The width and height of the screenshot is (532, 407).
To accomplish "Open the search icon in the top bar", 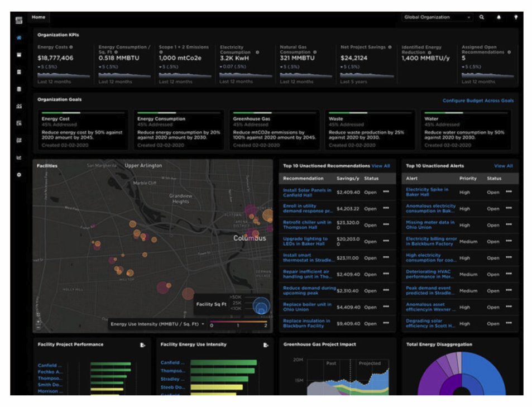I will pos(482,17).
